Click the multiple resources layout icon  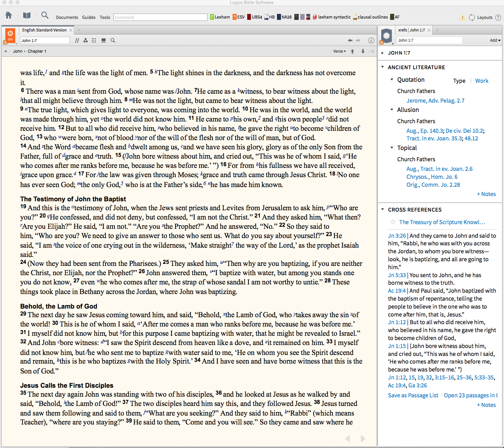click(103, 40)
